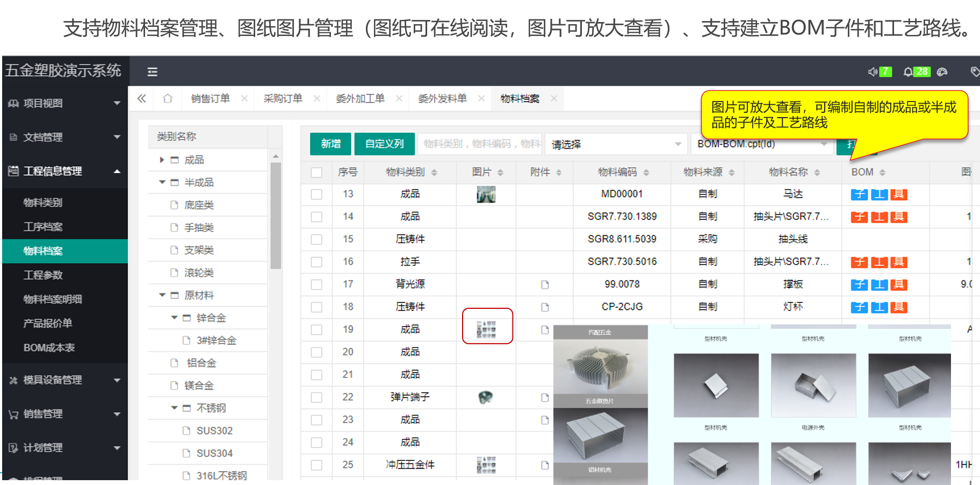Open the palette theme icon in header
The width and height of the screenshot is (980, 485).
pos(942,71)
